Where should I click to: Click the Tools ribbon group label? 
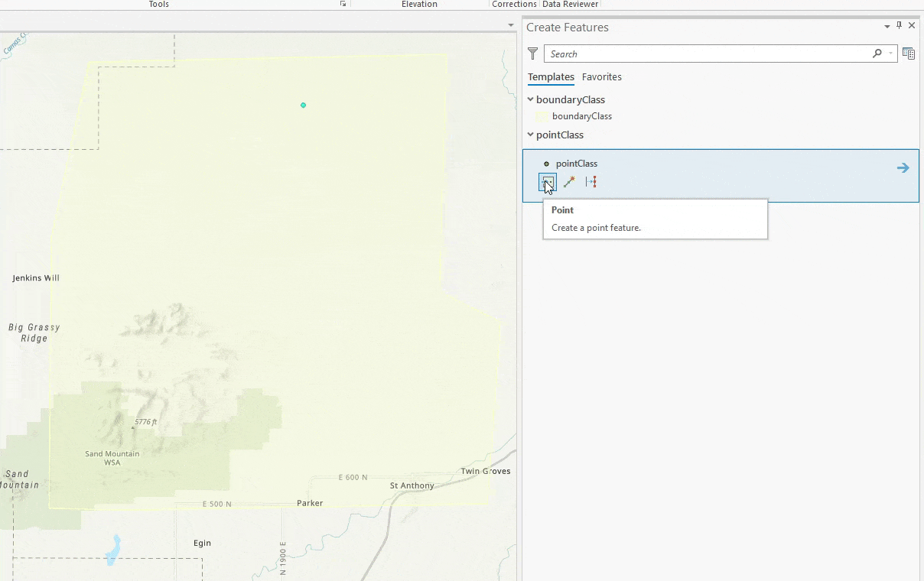[x=159, y=4]
